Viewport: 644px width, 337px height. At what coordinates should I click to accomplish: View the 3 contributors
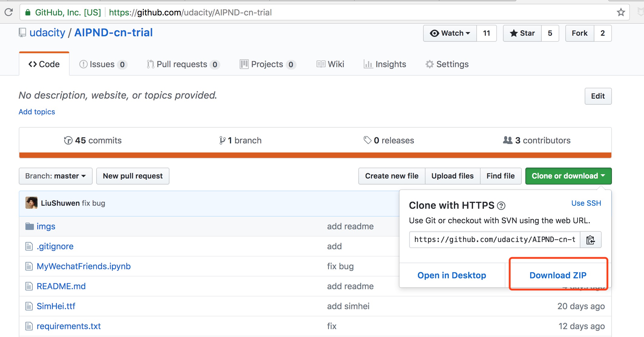pyautogui.click(x=537, y=140)
